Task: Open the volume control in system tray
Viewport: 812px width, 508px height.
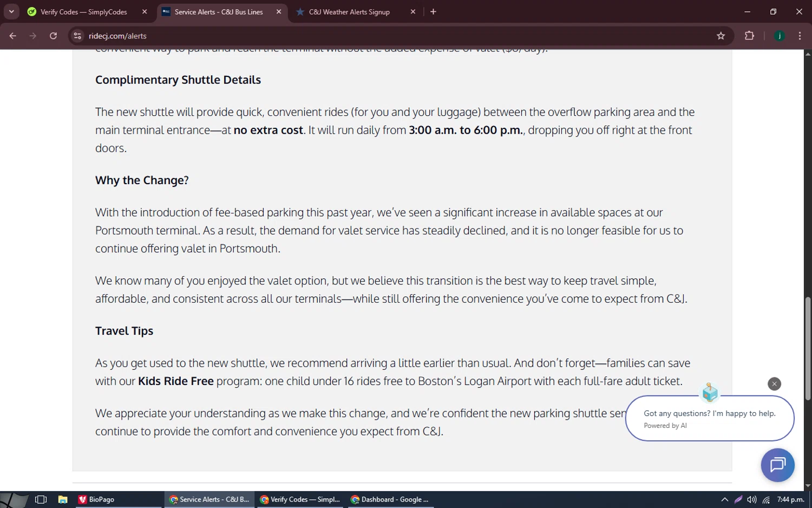Action: click(x=752, y=499)
